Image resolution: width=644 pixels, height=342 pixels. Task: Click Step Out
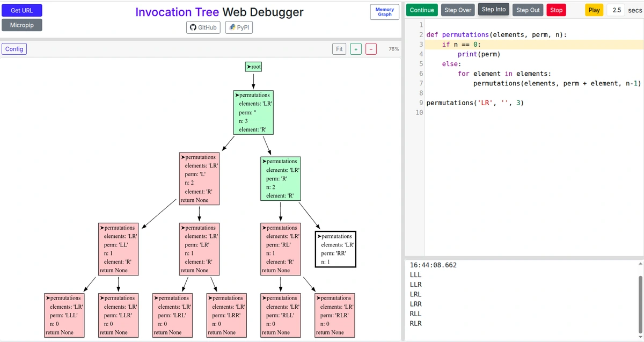(528, 10)
